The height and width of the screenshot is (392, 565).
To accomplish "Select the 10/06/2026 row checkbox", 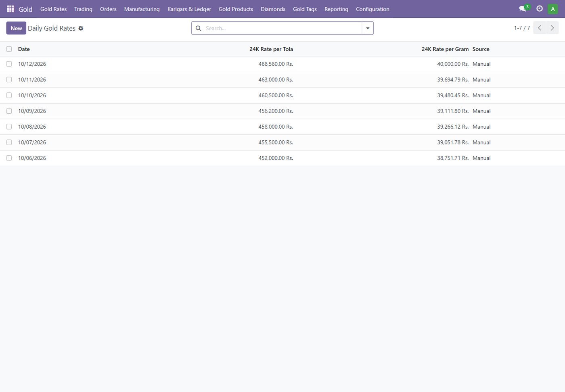I will [x=9, y=158].
